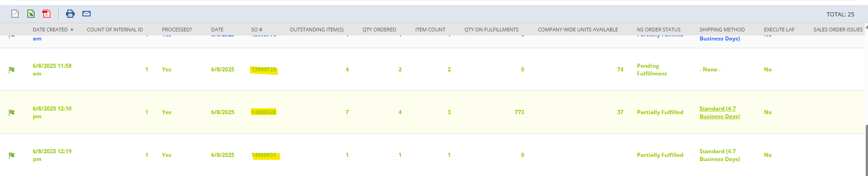Screen dimensions: 868x176
Task: Click outstanding items value 7
Action: pyautogui.click(x=347, y=112)
